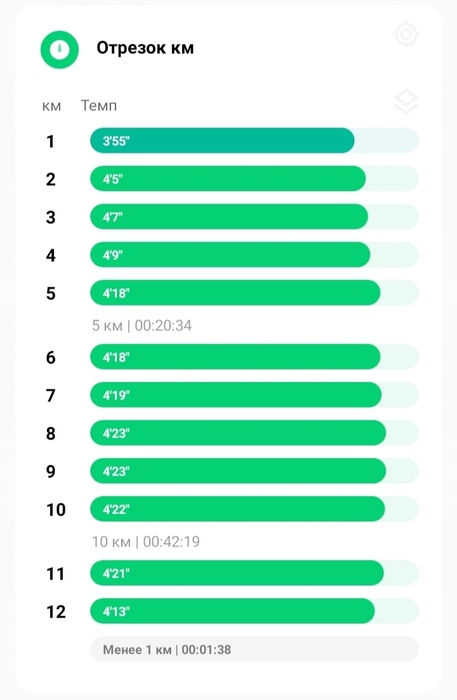Viewport: 457px width, 700px height.
Task: Tap the green pace clock icon
Action: (x=59, y=50)
